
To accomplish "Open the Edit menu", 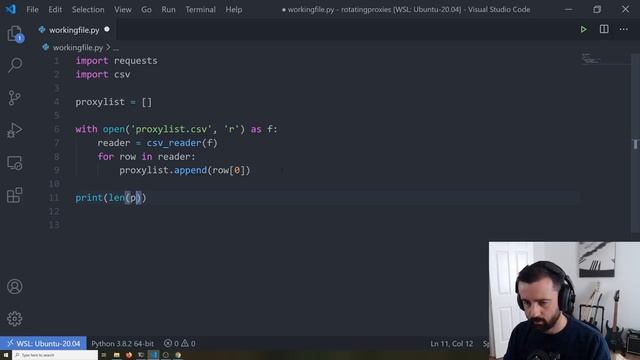I will tap(55, 9).
